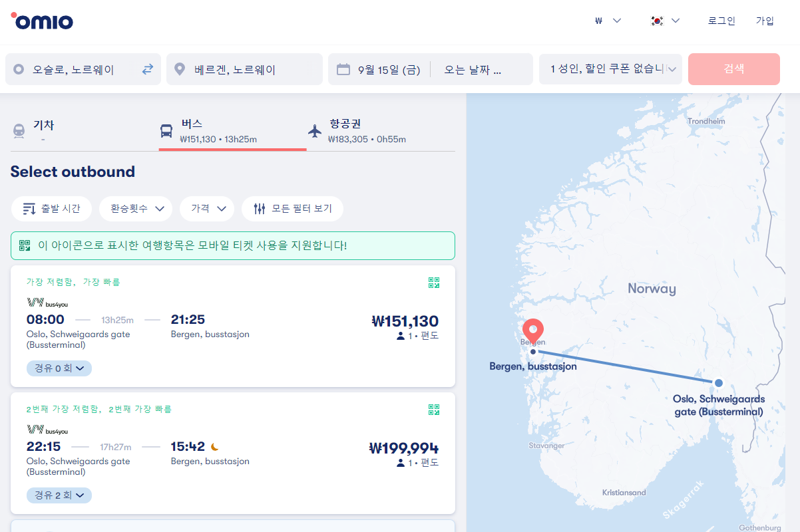Click departure time 08:00
The width and height of the screenshot is (800, 532).
coord(45,320)
